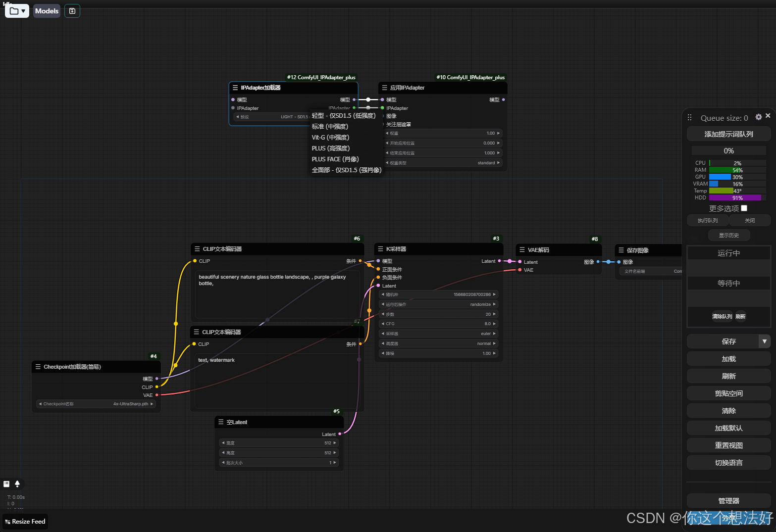The image size is (776, 532).
Task: Click the Models button
Action: coord(47,11)
